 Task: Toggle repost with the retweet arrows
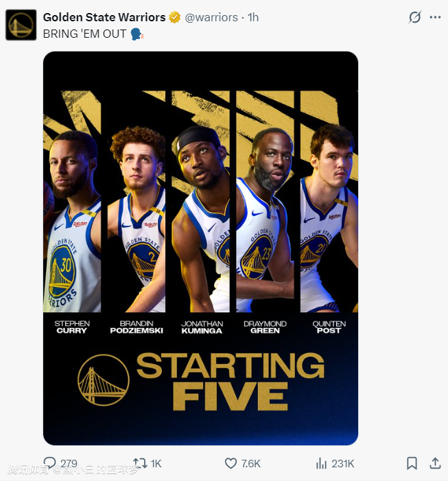(139, 463)
